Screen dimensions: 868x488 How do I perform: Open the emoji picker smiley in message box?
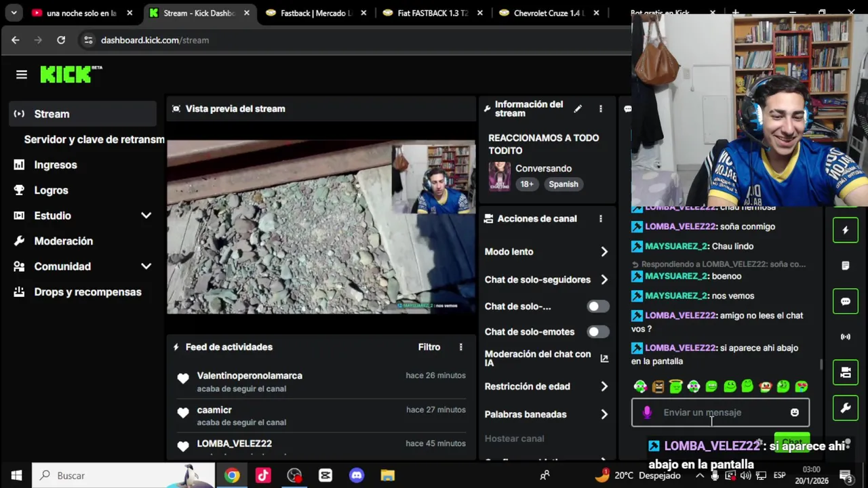coord(795,412)
